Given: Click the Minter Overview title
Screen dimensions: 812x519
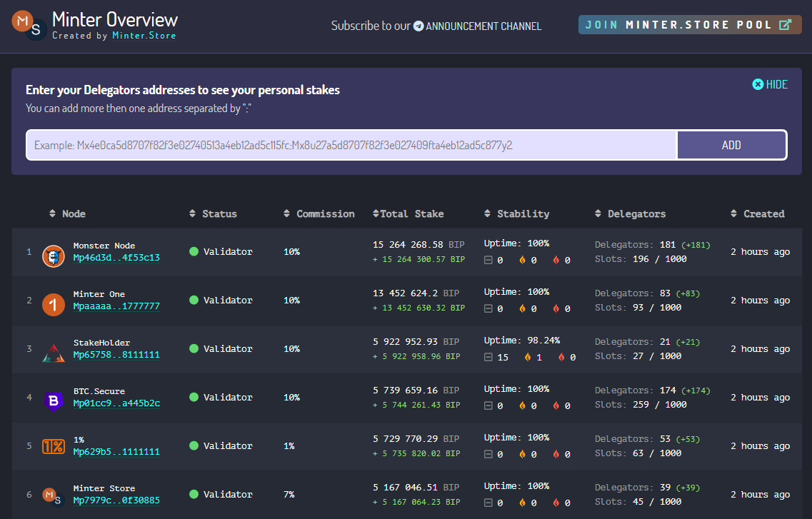Looking at the screenshot, I should tap(115, 20).
